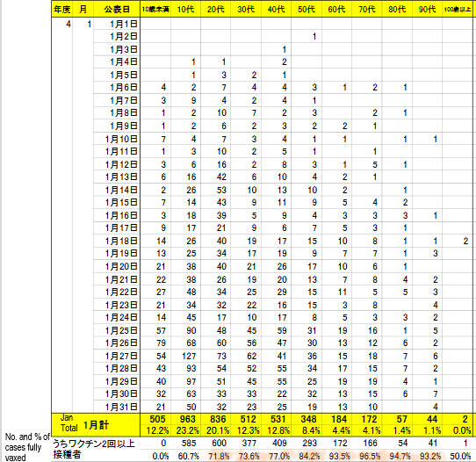Select the vaccinated percentage 96.5%
The image size is (476, 462).
370,456
